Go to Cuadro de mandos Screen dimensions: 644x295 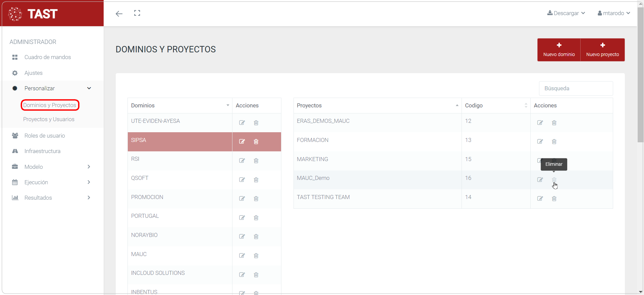coord(47,57)
